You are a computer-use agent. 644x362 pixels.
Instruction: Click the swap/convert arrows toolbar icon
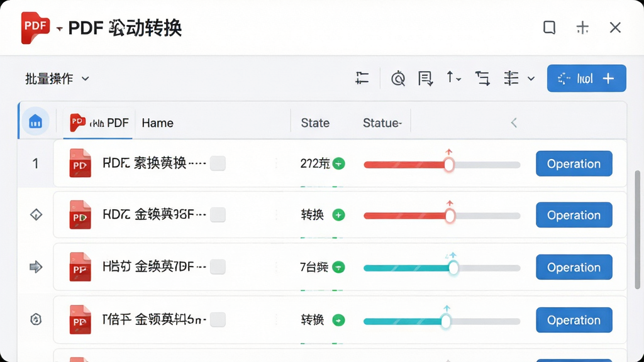(x=482, y=78)
